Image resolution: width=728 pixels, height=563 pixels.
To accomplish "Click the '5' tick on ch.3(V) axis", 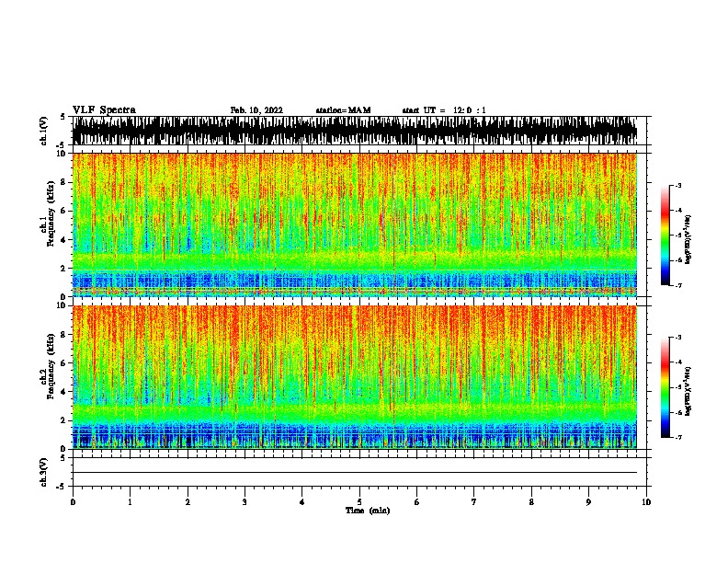I will [x=63, y=458].
